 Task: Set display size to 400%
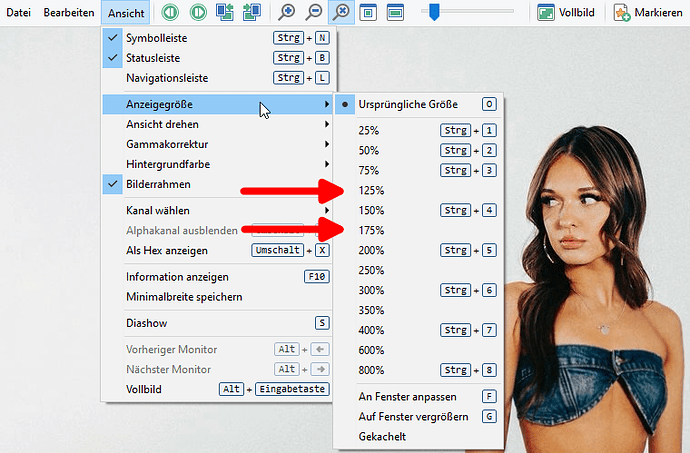[x=418, y=330]
